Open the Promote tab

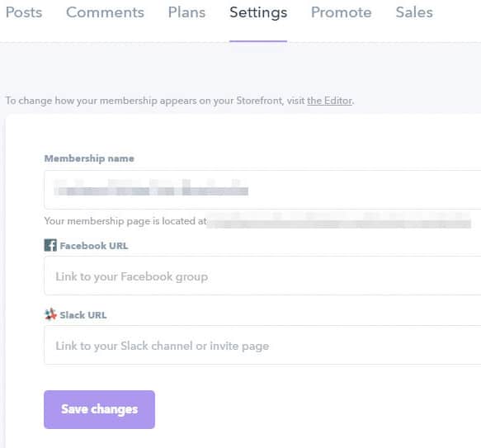point(341,12)
